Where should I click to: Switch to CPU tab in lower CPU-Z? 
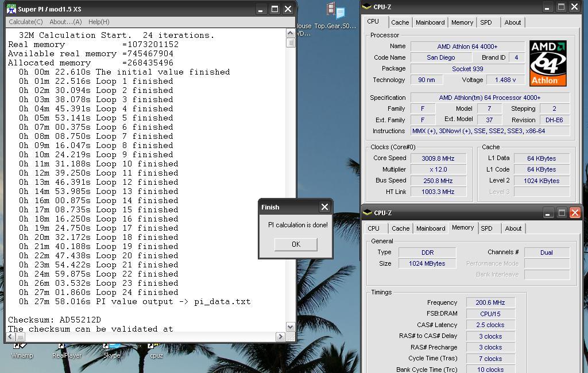[373, 228]
